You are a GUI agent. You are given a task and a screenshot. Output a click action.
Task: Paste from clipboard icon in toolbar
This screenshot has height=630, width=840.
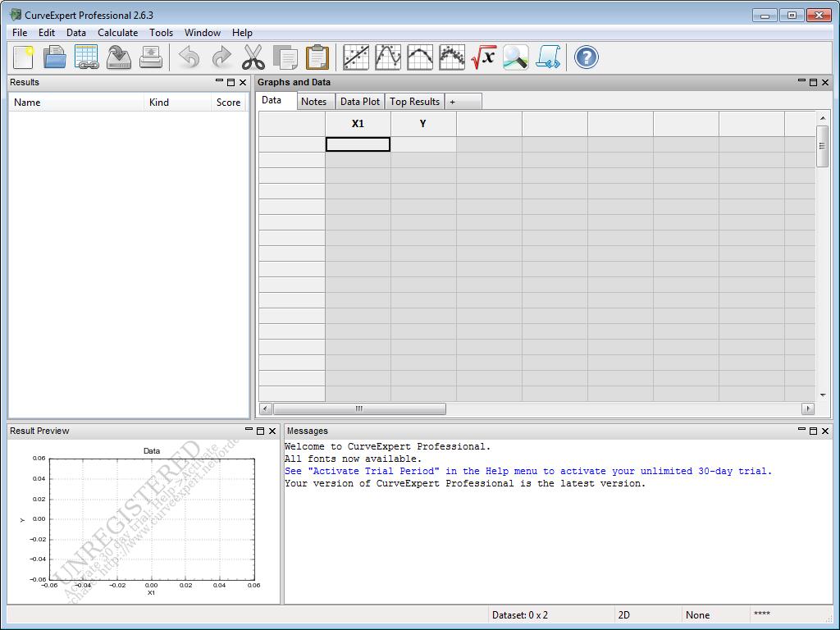[317, 57]
